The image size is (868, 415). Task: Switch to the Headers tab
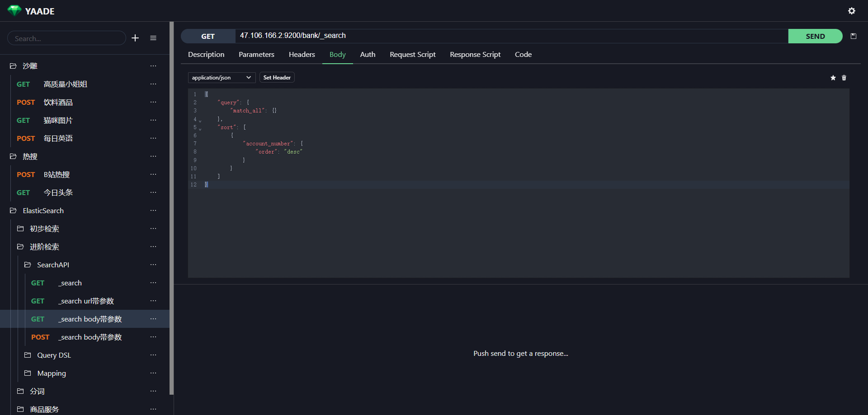click(302, 55)
